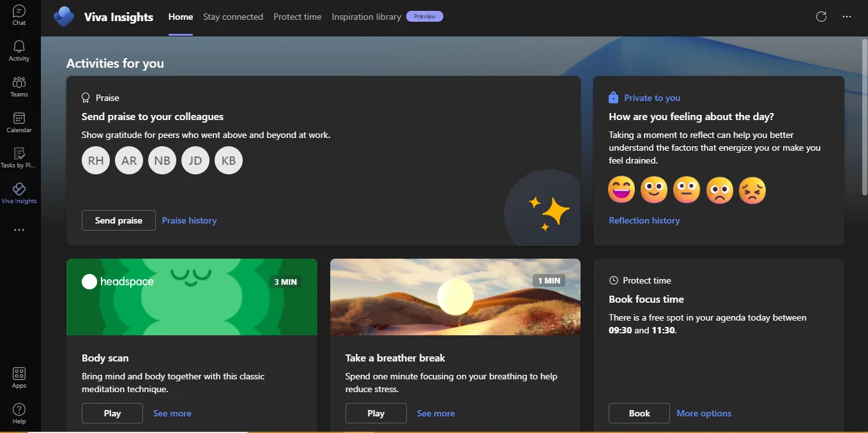
Task: Open the Teams section
Action: pyautogui.click(x=19, y=86)
